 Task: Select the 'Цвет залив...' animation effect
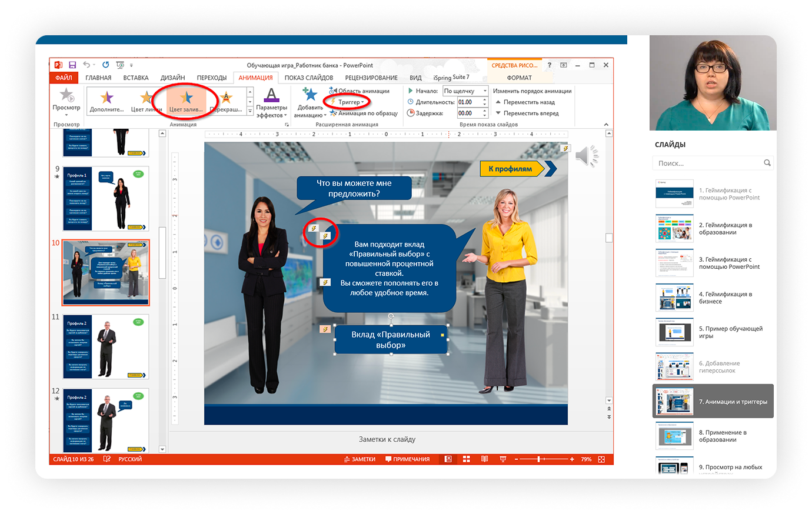(x=186, y=101)
